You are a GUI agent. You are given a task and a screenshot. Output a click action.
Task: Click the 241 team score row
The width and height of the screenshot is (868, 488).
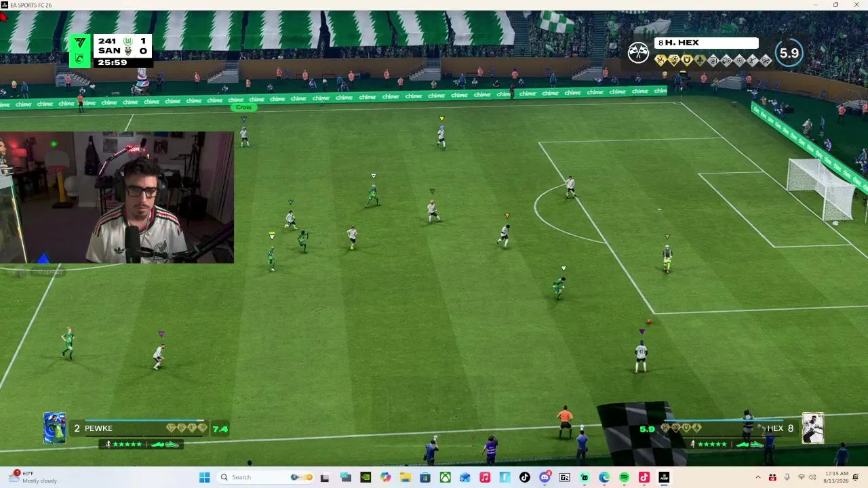[122, 41]
